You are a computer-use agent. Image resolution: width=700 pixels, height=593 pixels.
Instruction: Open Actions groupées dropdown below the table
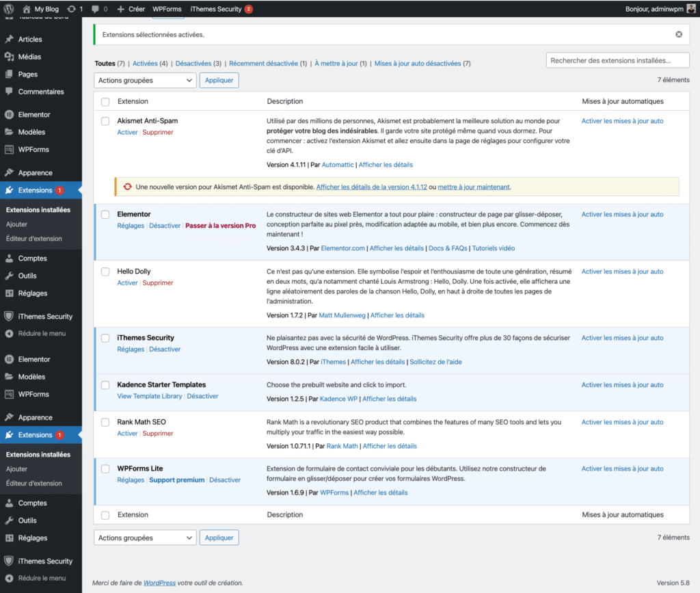145,538
